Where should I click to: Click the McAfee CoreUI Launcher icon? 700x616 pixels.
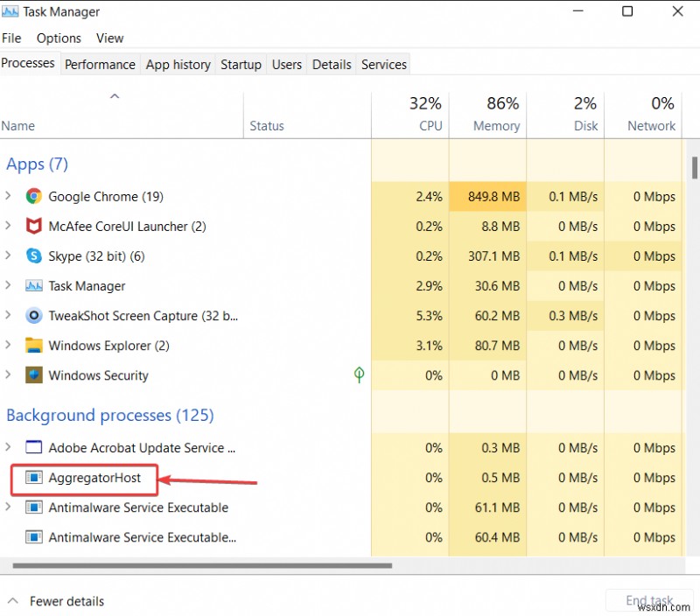click(34, 227)
